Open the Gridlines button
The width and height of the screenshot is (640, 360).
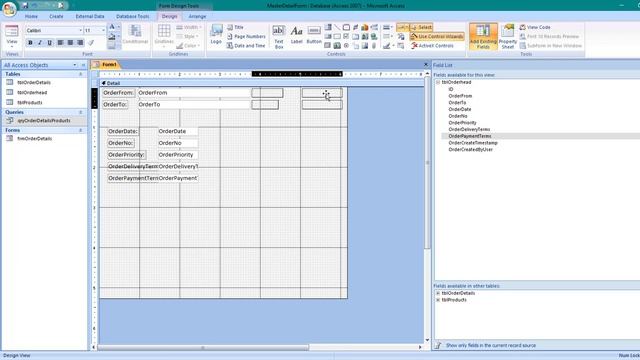164,36
